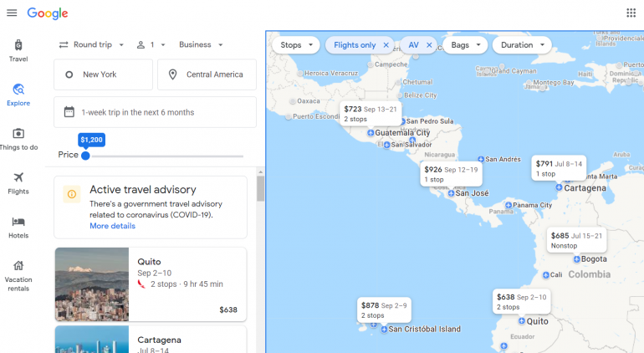Remove the AV airline filter

[429, 45]
